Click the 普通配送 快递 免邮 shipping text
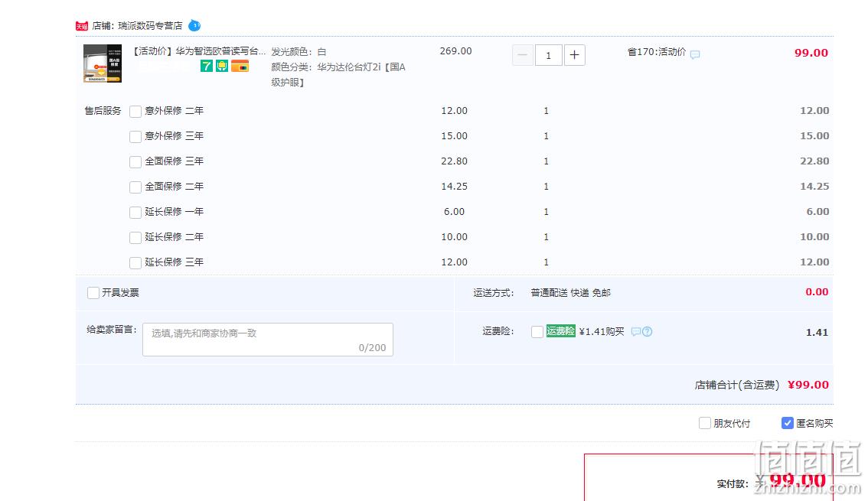 coord(571,292)
